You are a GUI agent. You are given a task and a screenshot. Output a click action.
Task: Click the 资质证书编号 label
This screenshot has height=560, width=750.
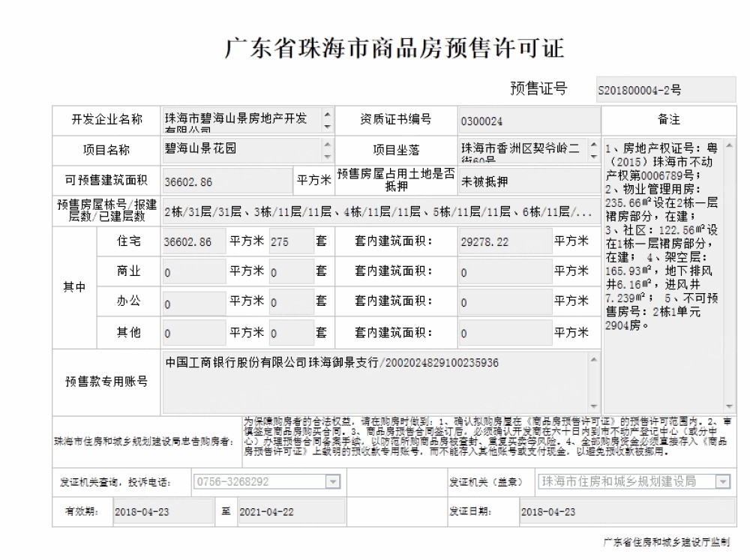coord(395,119)
